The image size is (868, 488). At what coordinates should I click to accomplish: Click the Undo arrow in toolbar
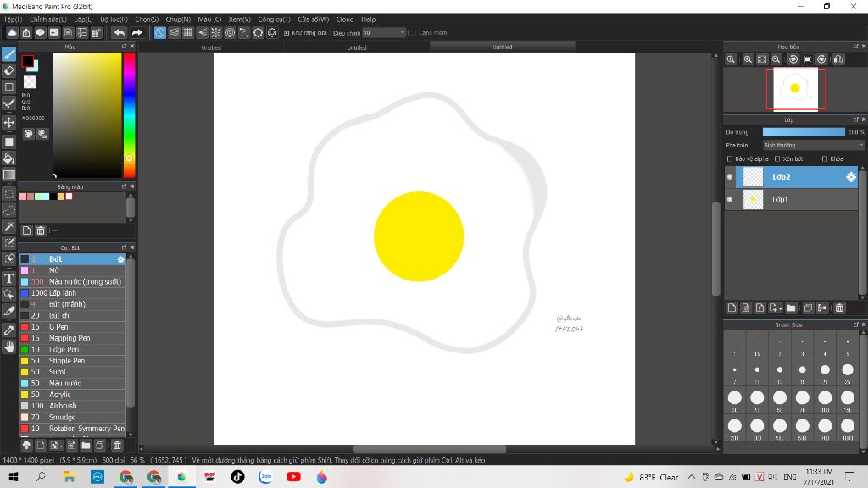[x=119, y=33]
